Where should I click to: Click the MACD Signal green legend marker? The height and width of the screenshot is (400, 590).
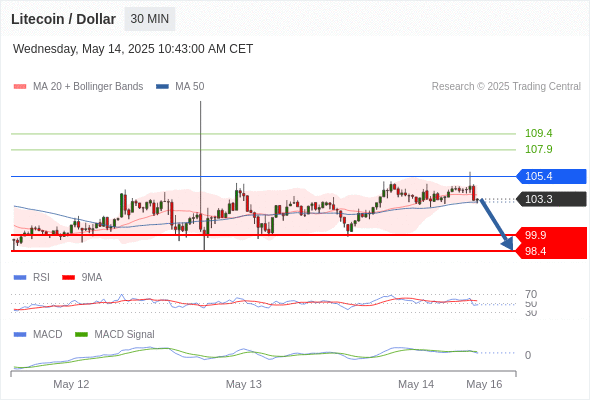81,335
